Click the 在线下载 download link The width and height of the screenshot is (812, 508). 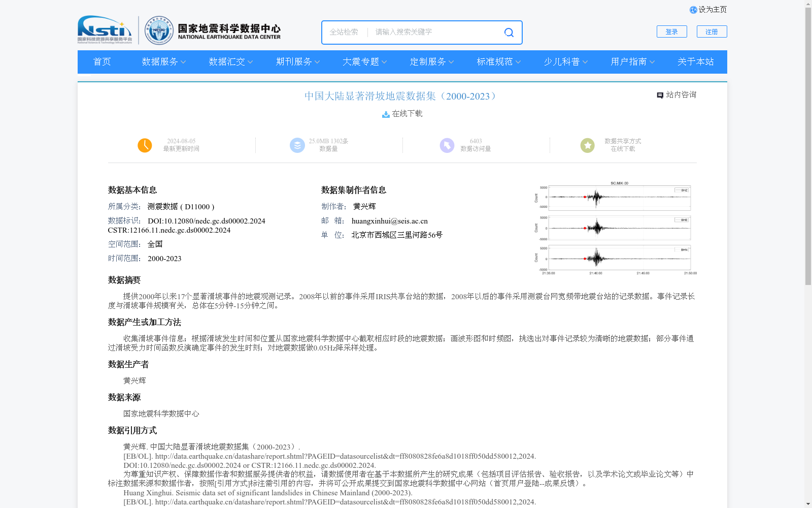click(x=407, y=114)
